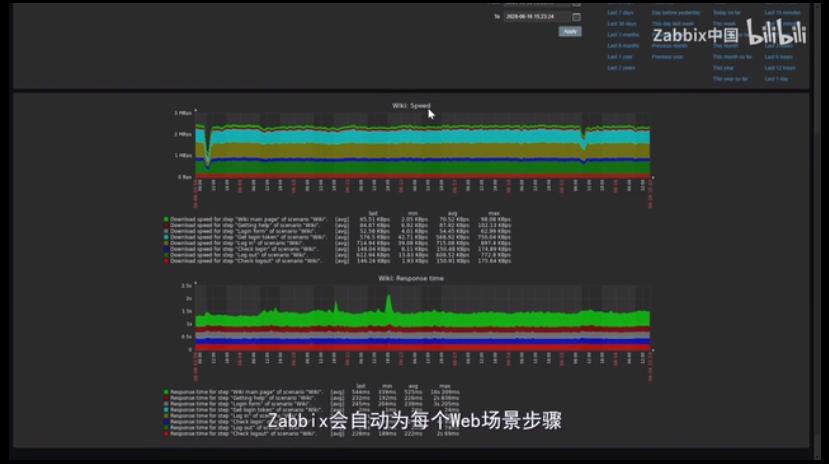Image resolution: width=829 pixels, height=464 pixels.
Task: Select This day last week range
Action: 673,24
